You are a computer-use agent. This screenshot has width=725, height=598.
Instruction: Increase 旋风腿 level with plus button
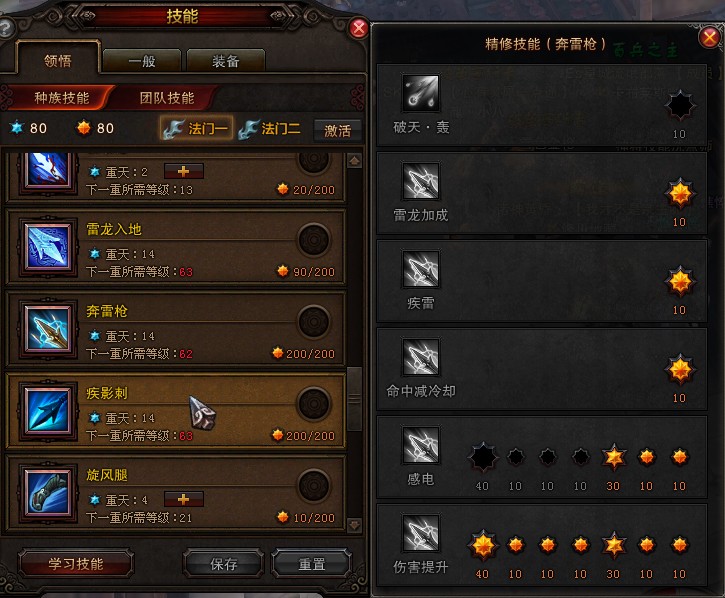click(184, 499)
